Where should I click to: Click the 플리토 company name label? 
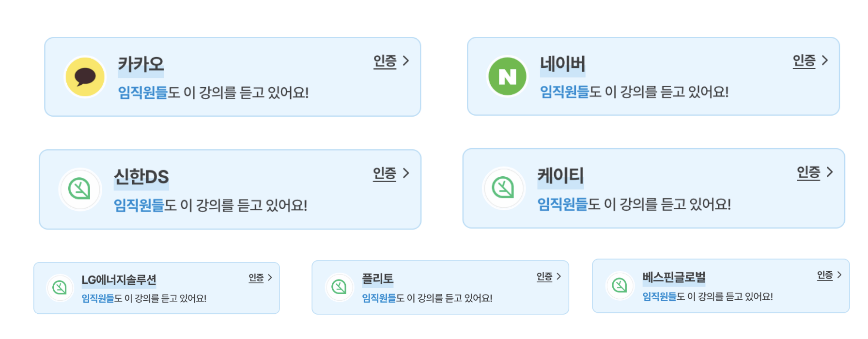pyautogui.click(x=377, y=278)
